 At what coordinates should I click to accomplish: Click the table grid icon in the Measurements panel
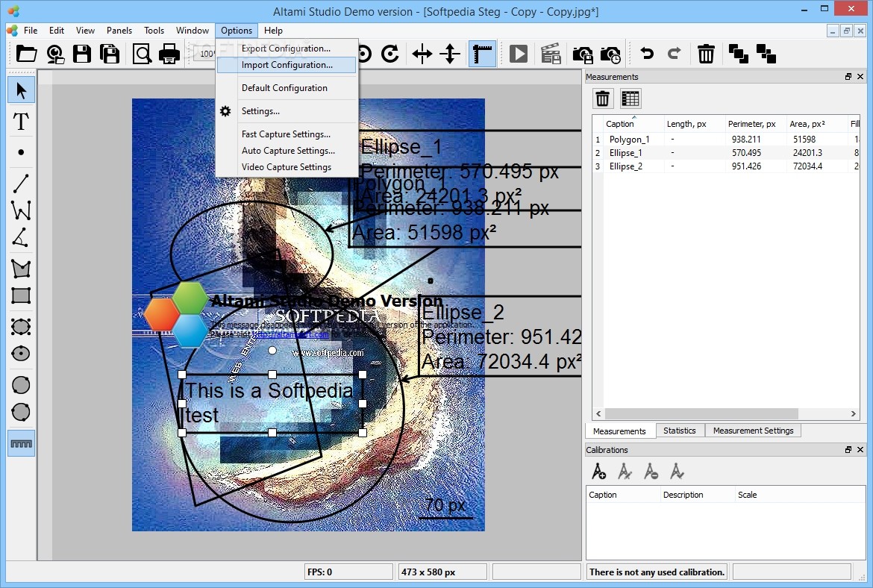tap(630, 98)
